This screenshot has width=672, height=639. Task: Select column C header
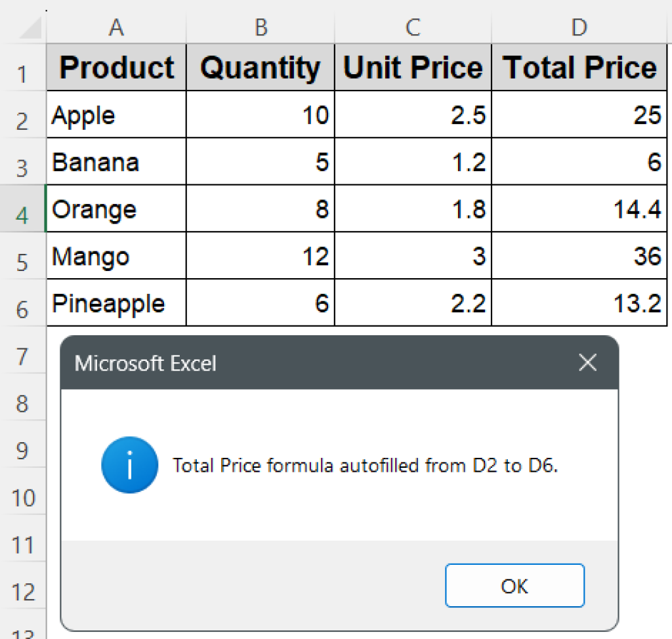point(413,28)
